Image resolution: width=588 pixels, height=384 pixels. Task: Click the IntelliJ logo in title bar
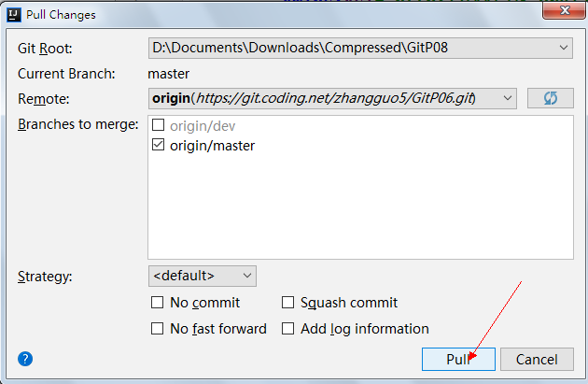14,15
